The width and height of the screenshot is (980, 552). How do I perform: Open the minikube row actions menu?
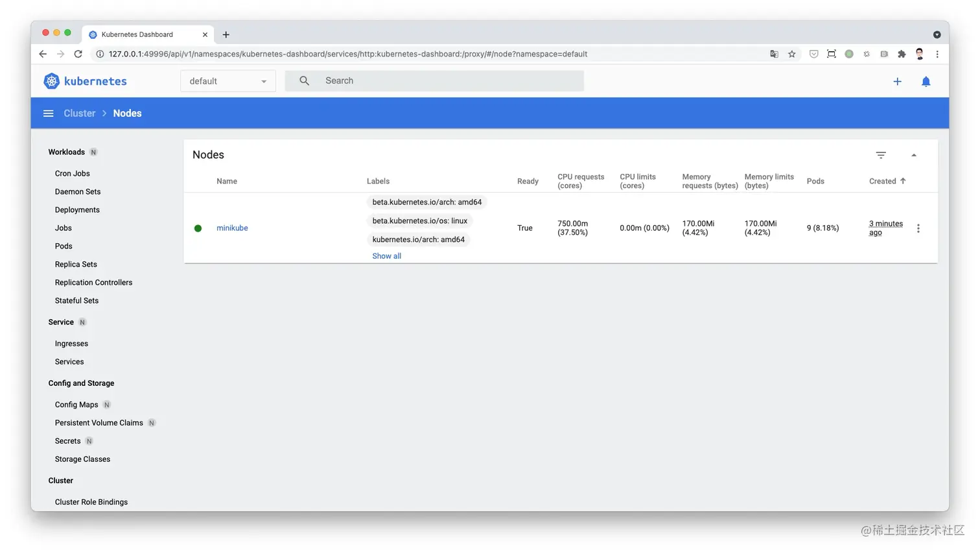tap(918, 228)
